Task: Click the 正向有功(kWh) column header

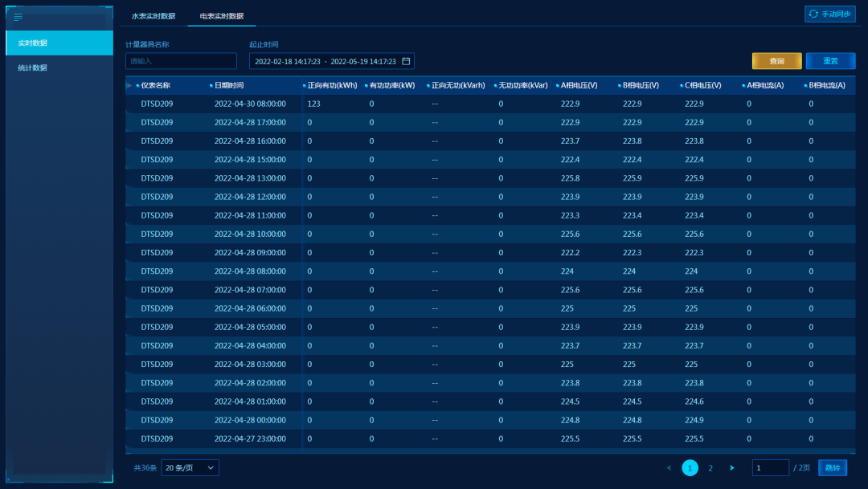Action: click(x=331, y=85)
